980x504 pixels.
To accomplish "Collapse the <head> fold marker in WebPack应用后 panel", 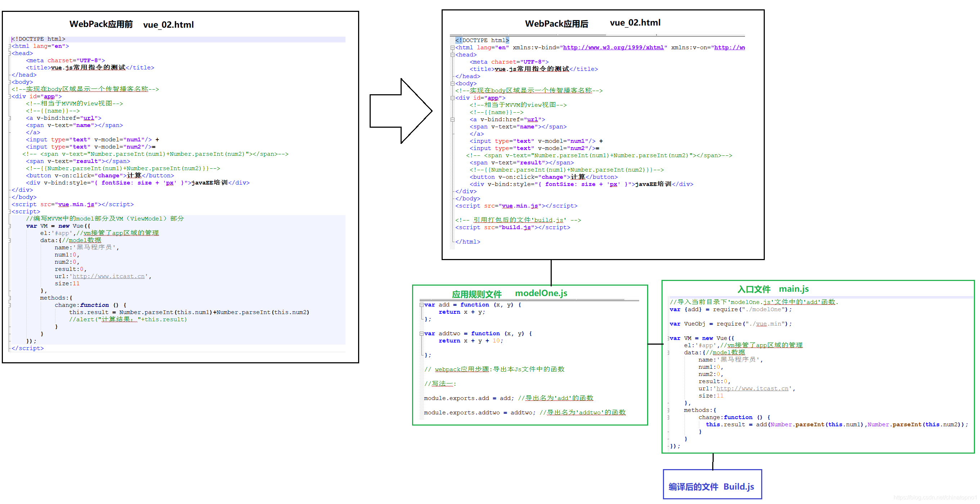I will (x=452, y=55).
